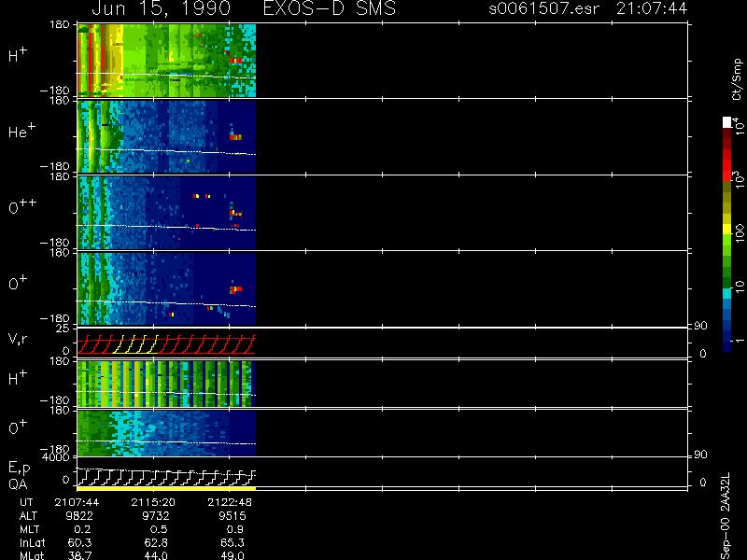
Task: Select the UT value "2122:48"
Action: pos(229,502)
